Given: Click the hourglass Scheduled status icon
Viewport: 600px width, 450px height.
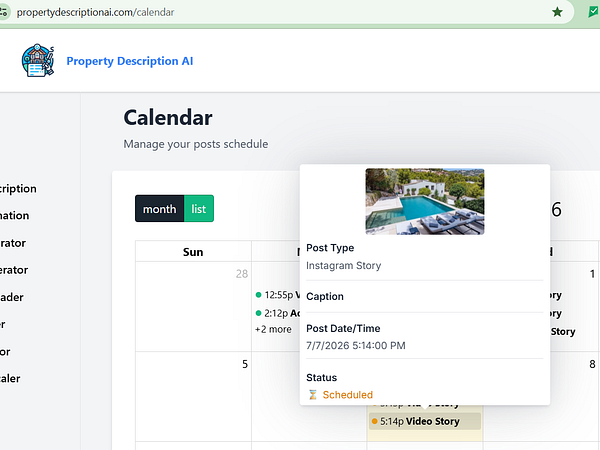Looking at the screenshot, I should pyautogui.click(x=313, y=395).
